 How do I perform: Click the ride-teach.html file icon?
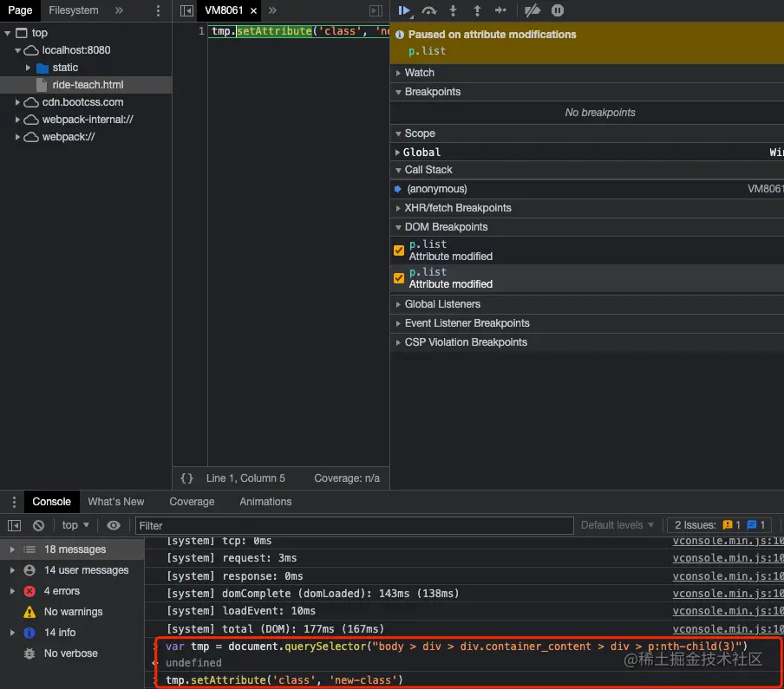coord(42,85)
